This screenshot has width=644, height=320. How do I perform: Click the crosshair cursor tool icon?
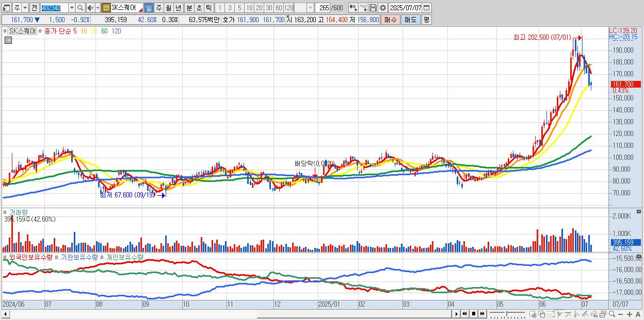pyautogui.click(x=559, y=314)
